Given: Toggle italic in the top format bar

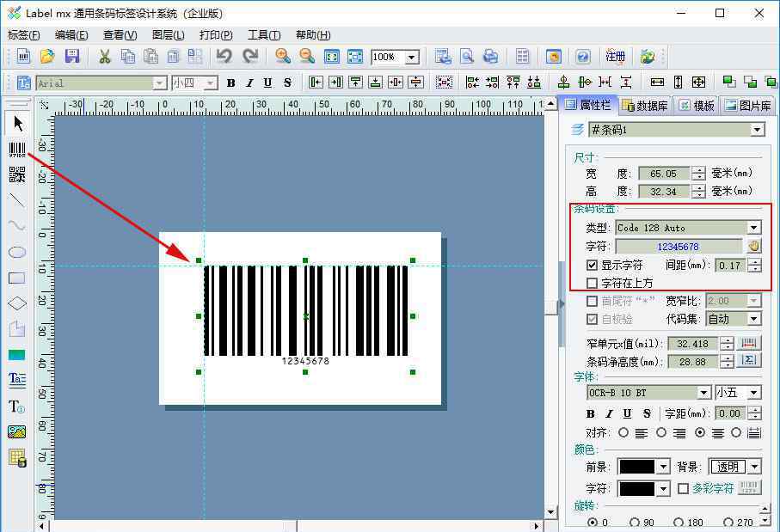Looking at the screenshot, I should [x=249, y=83].
